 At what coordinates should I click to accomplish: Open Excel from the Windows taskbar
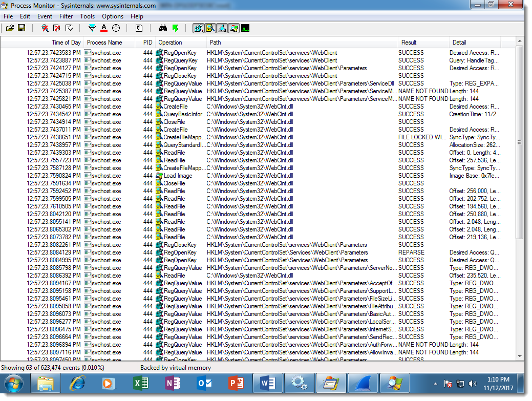coord(140,383)
